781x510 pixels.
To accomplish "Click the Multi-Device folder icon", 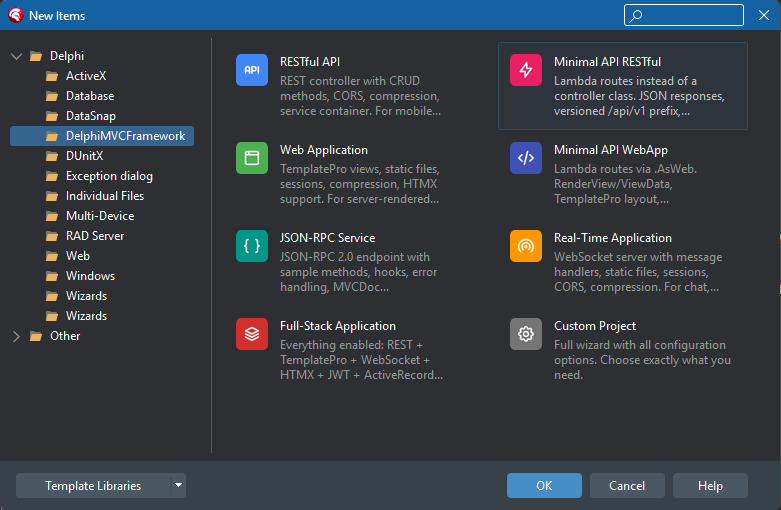I will [x=52, y=216].
